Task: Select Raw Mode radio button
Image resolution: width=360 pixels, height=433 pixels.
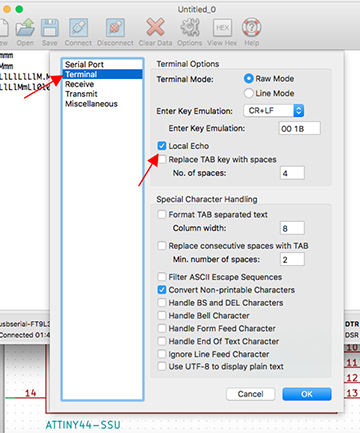Action: [248, 79]
